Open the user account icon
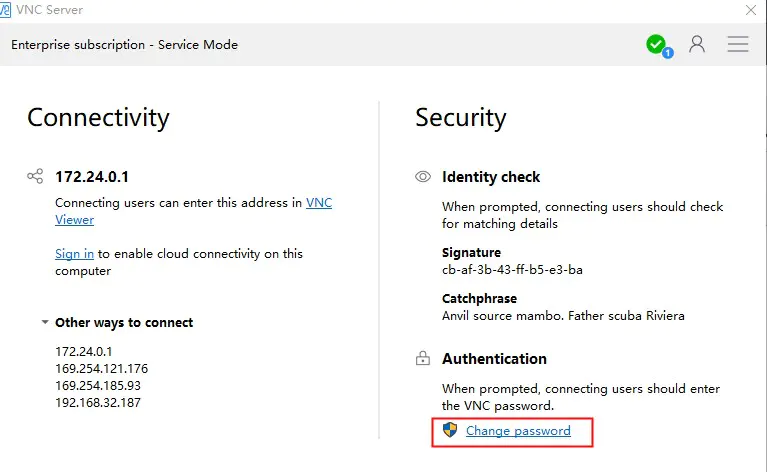767x472 pixels. pyautogui.click(x=697, y=44)
